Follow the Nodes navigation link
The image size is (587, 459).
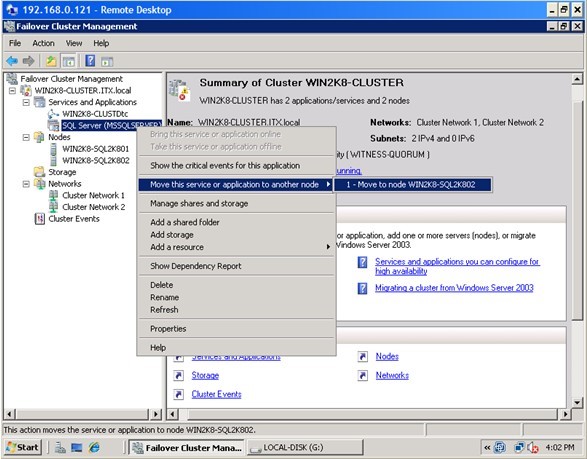click(387, 356)
